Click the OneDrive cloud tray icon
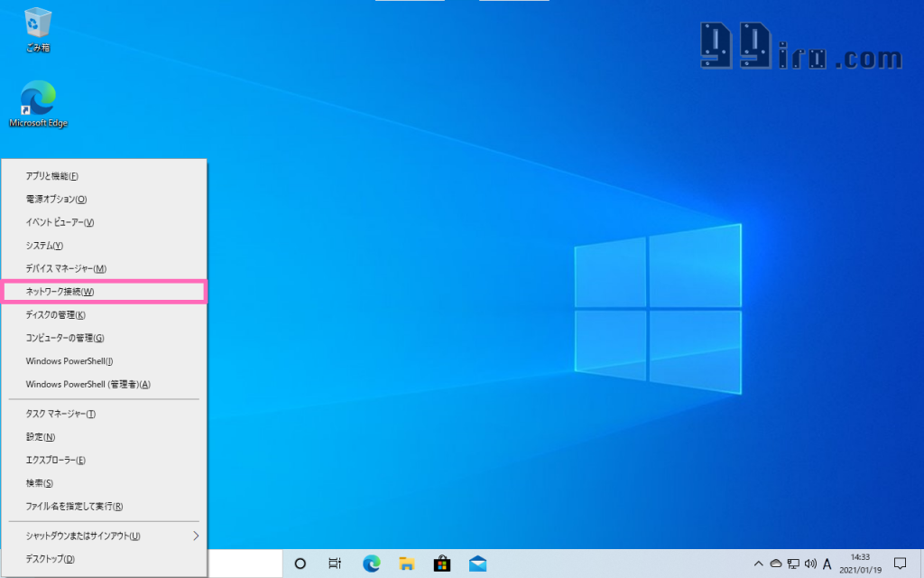924x578 pixels. click(775, 564)
